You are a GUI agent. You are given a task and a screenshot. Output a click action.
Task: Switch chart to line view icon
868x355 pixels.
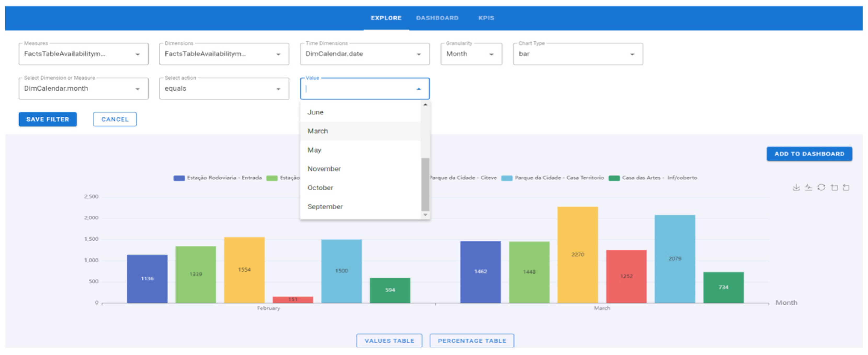[x=808, y=188]
